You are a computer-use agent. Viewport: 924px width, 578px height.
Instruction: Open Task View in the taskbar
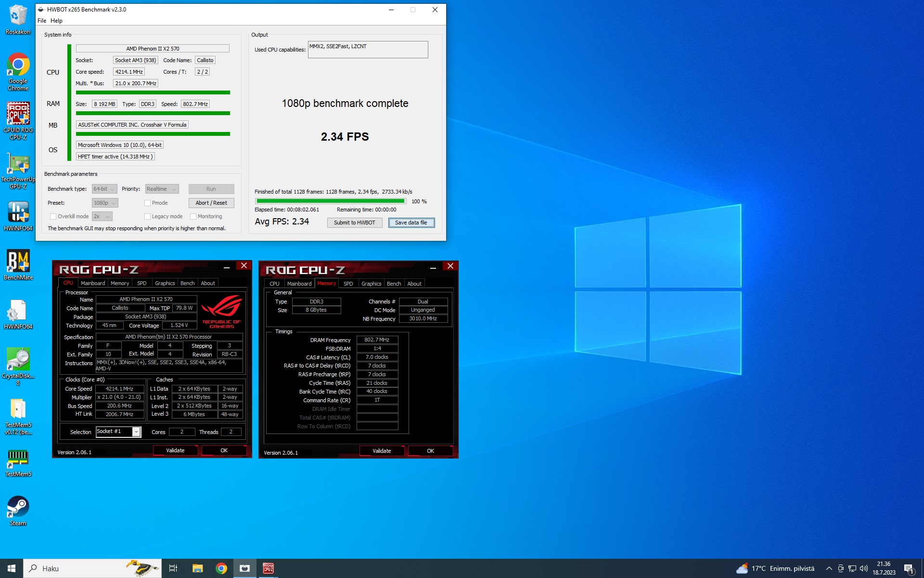pos(173,568)
